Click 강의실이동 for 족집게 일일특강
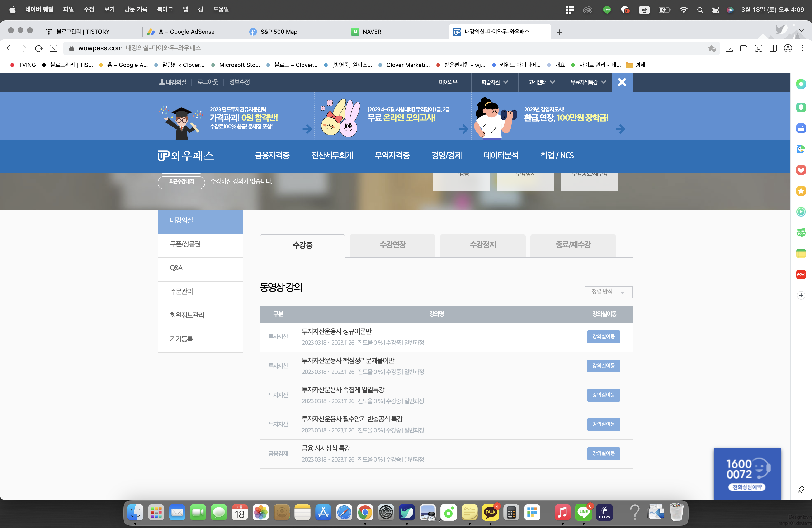The width and height of the screenshot is (812, 528). pos(604,395)
